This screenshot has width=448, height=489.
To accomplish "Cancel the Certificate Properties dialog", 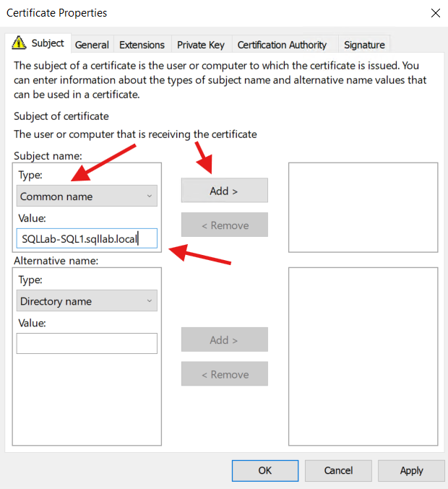I will pyautogui.click(x=338, y=471).
